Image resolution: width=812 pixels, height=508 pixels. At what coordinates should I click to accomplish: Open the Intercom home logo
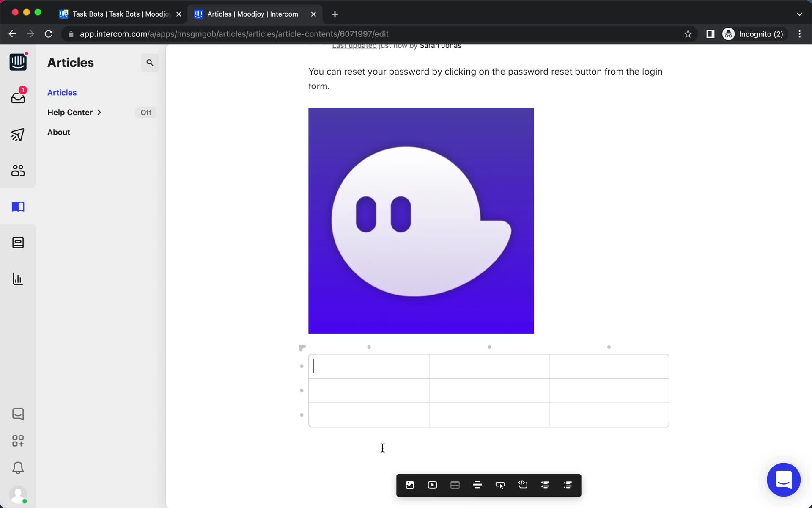click(18, 62)
